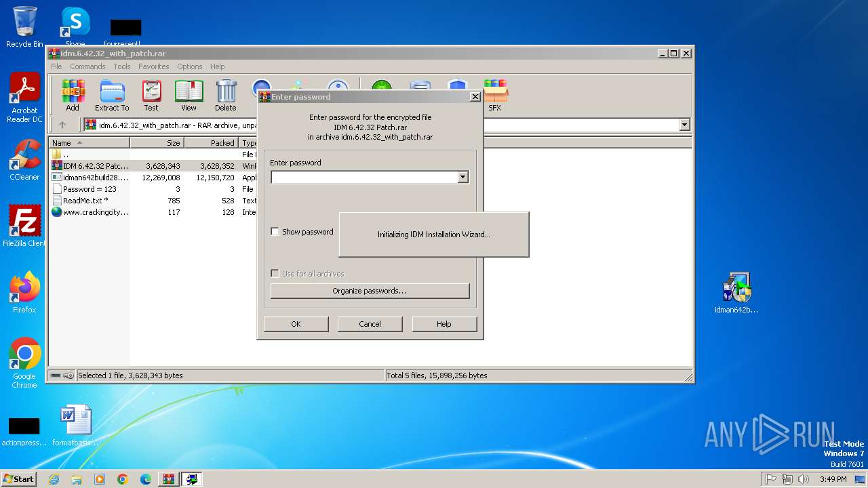The image size is (868, 488).
Task: Open the File menu in WinRAR
Action: pos(56,66)
